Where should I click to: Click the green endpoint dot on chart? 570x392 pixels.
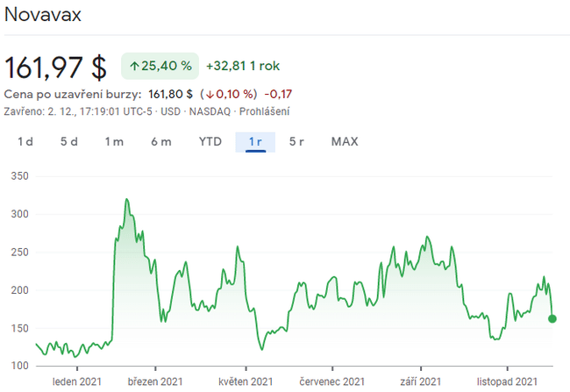[552, 318]
